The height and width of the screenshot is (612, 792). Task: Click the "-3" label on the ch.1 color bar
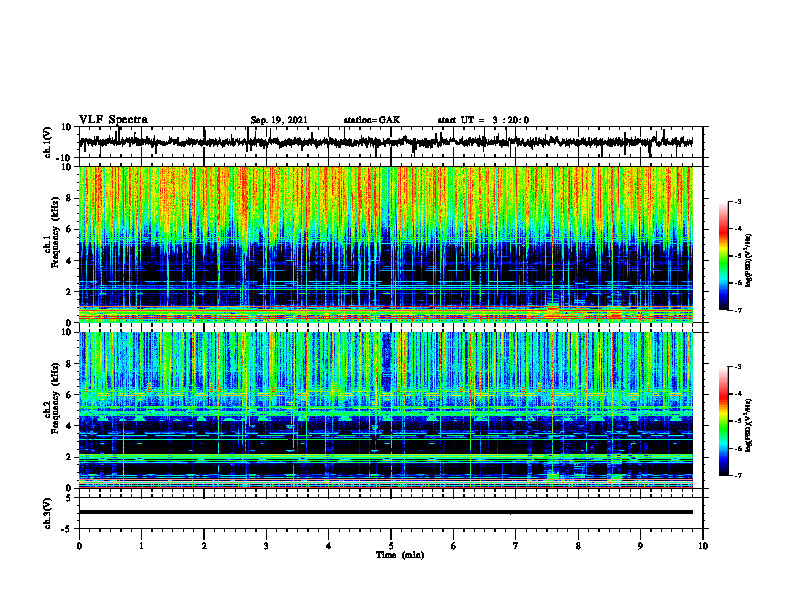(738, 201)
